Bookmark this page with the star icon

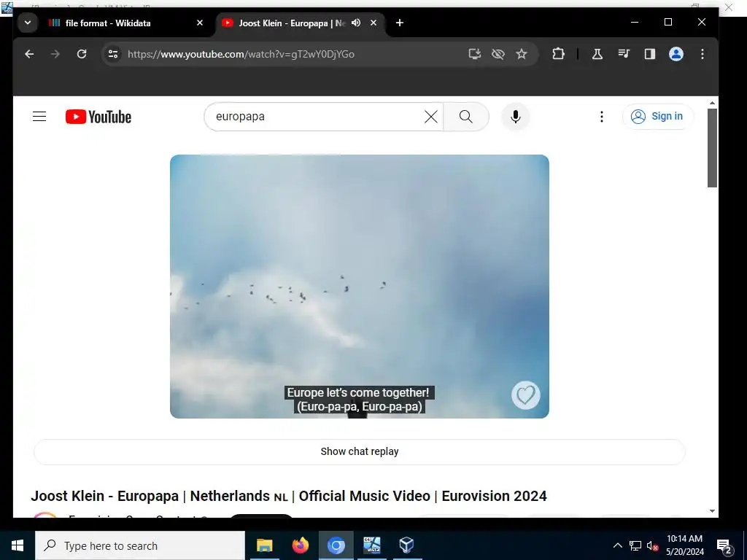(522, 54)
